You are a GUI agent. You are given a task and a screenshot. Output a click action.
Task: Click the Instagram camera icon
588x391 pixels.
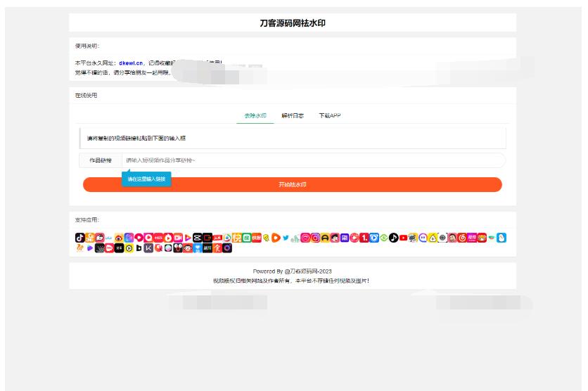[316, 238]
